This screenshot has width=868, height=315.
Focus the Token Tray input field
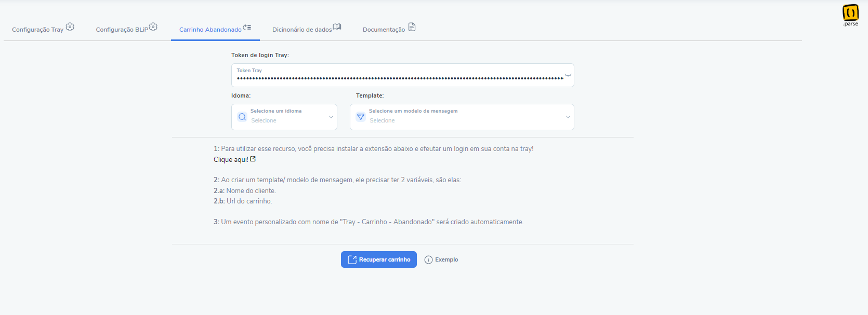pos(403,75)
